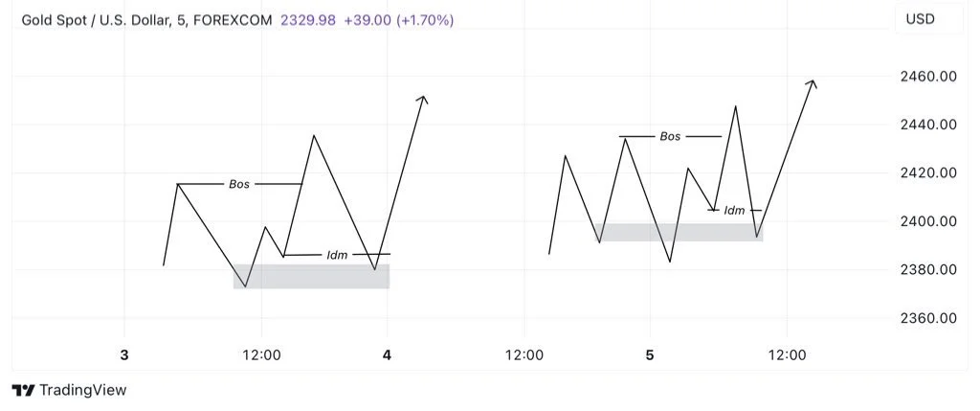Click the +39.00 (+1.70%) change label
980x411 pixels.
[x=397, y=20]
